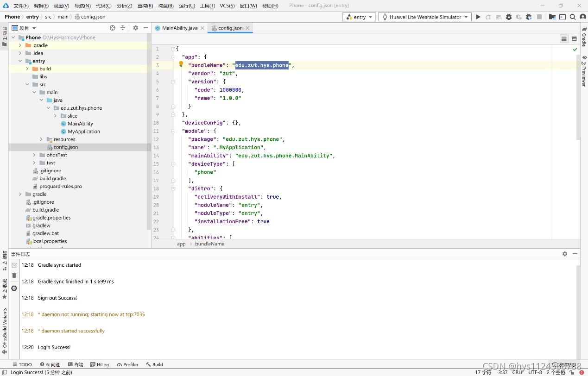
Task: Close the MainAbility.java tab
Action: tap(202, 28)
